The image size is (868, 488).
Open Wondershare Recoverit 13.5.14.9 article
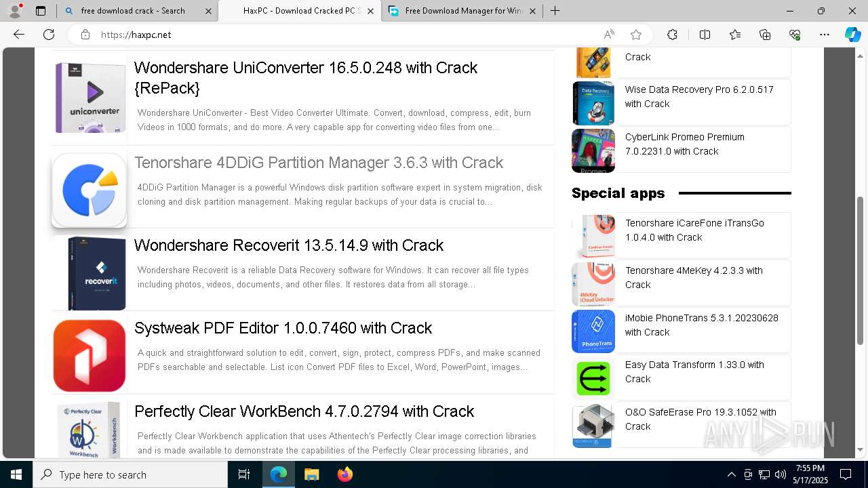click(289, 245)
